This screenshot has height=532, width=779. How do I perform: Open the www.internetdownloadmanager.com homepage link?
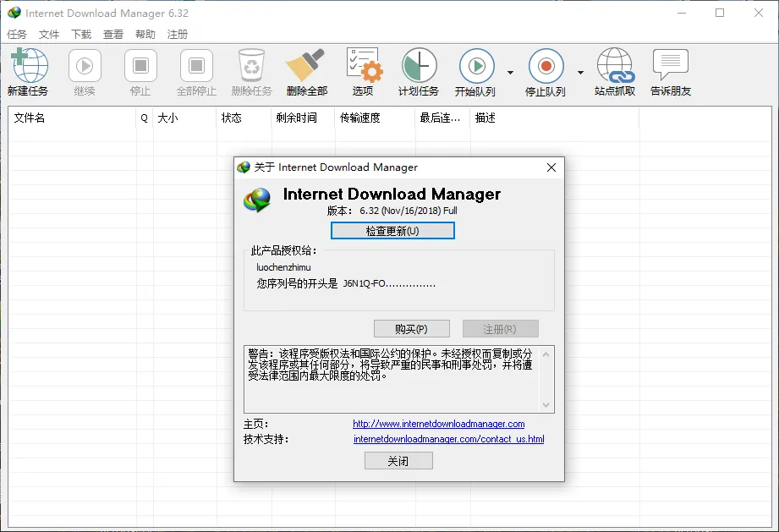438,424
